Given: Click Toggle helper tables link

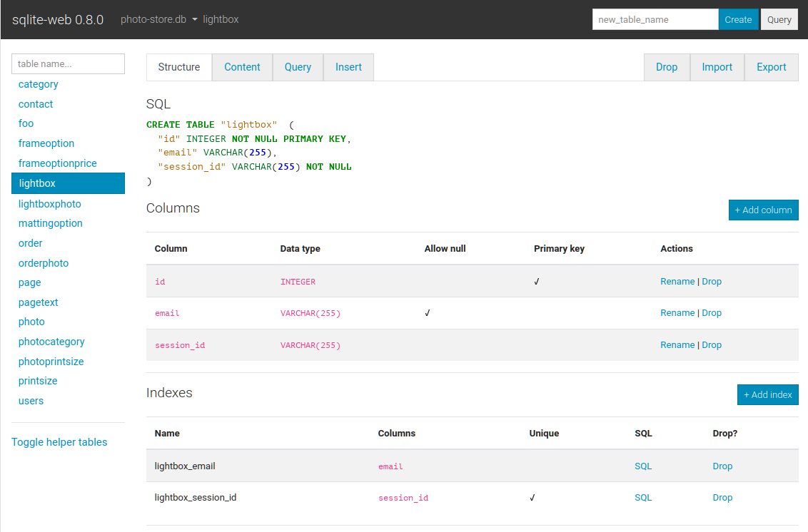Looking at the screenshot, I should 59,442.
